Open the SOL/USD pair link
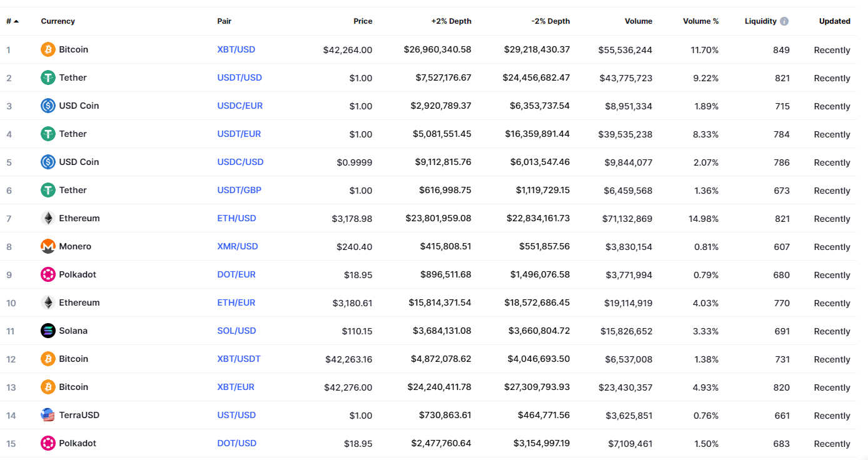Screen dimensions: 868x460 (x=237, y=331)
